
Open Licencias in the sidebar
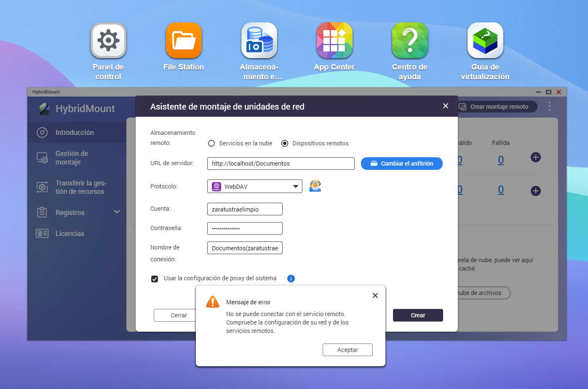point(69,233)
